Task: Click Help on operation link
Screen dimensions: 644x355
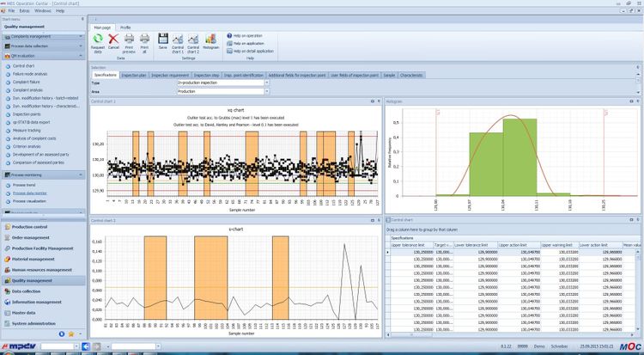Action: click(x=250, y=35)
